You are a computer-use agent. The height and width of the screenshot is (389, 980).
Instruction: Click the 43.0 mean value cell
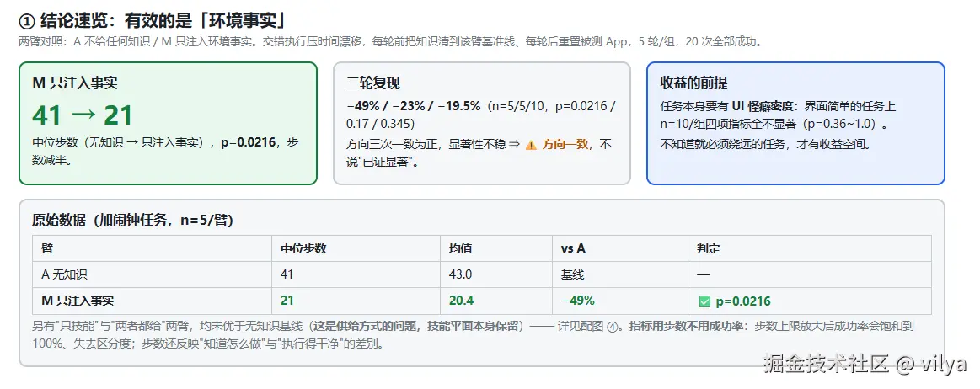tap(461, 274)
